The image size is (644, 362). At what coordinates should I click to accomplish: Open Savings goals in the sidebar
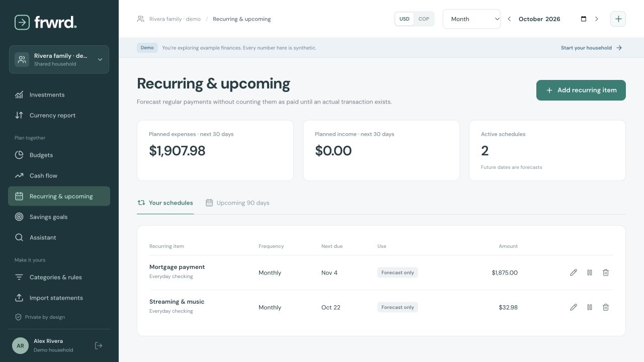[59, 217]
